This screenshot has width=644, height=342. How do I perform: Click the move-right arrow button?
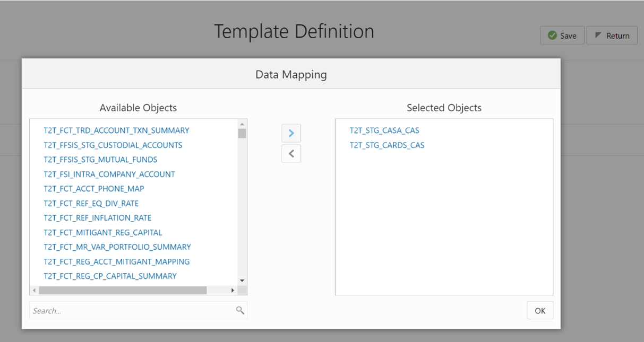click(x=291, y=133)
